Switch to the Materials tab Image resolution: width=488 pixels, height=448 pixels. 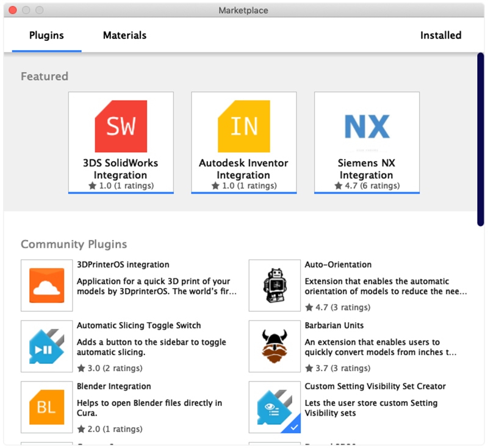[x=124, y=35]
